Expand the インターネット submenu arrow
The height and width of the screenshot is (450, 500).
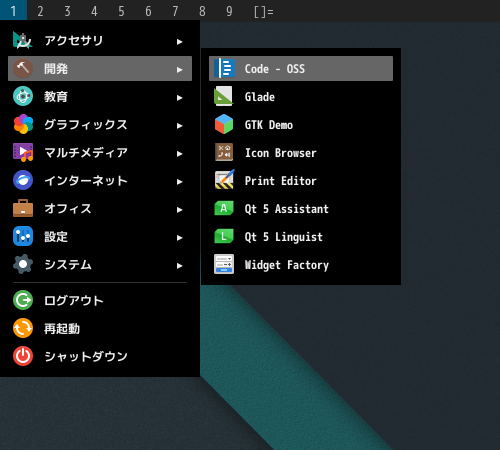180,182
